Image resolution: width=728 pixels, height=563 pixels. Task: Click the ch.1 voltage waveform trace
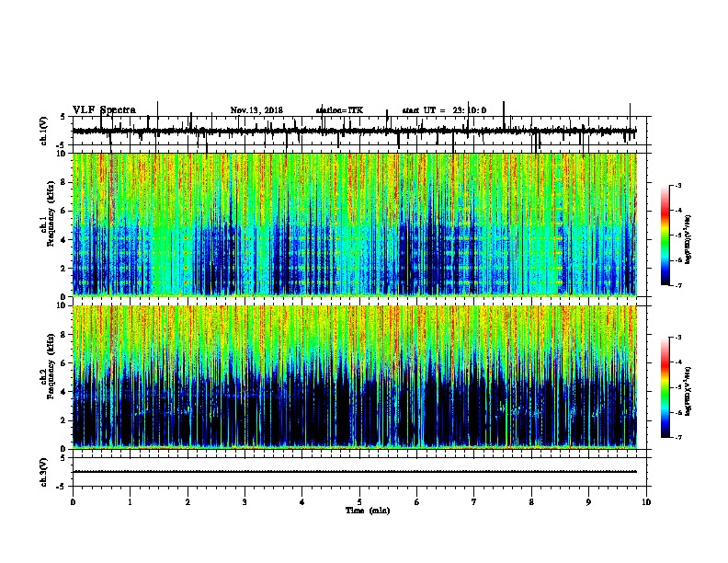(355, 131)
